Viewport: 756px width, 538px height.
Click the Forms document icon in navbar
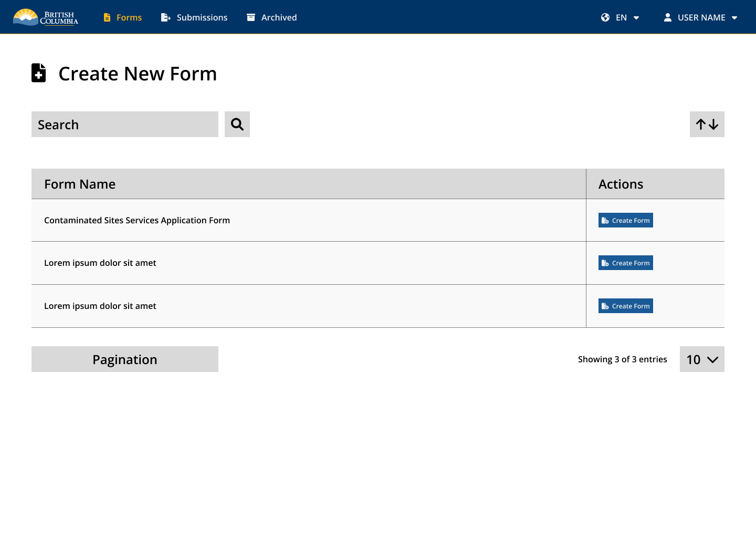tap(107, 17)
